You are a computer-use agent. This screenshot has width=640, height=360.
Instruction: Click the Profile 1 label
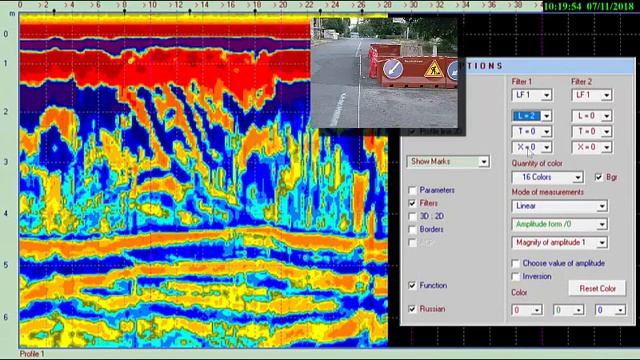point(32,354)
